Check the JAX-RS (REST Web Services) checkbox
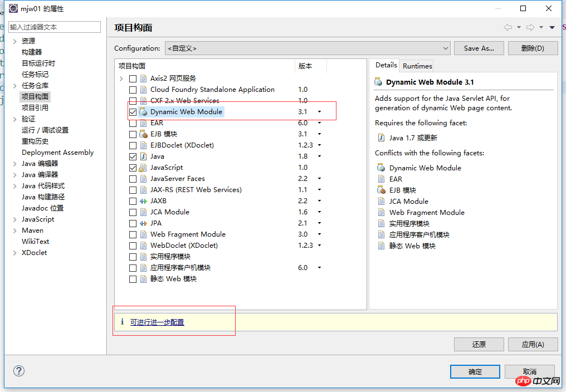The width and height of the screenshot is (566, 392). [133, 190]
